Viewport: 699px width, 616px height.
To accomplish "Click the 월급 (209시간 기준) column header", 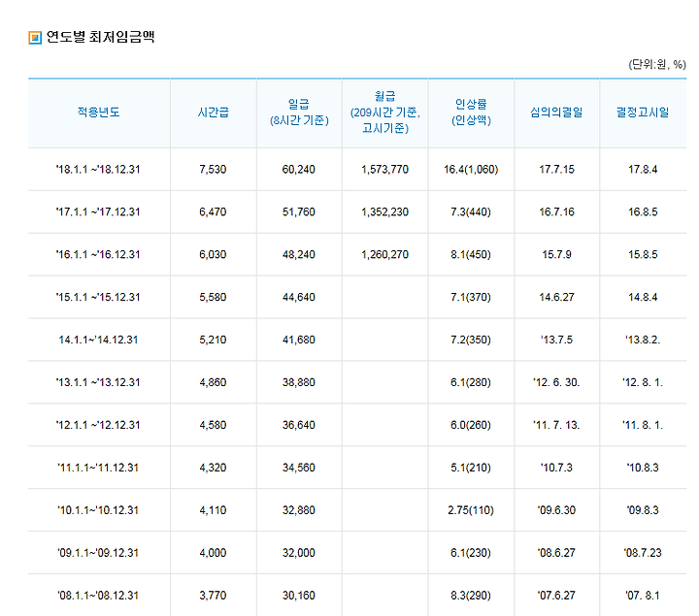I will coord(384,113).
